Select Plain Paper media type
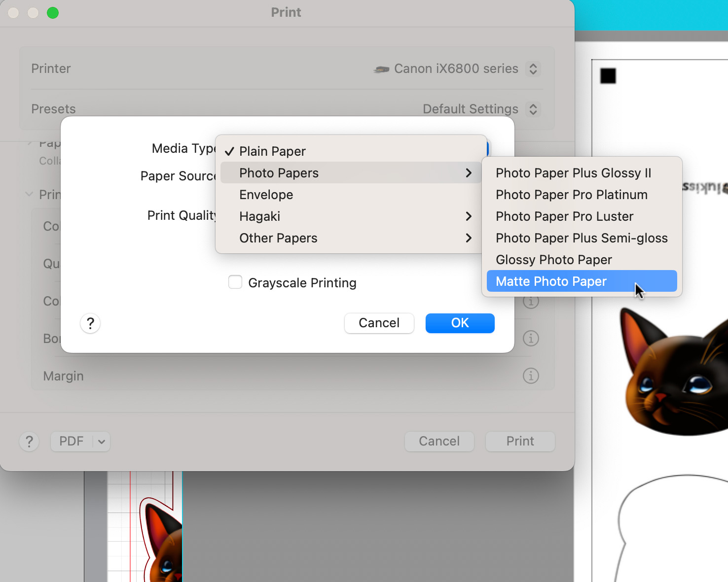Viewport: 728px width, 582px height. pyautogui.click(x=272, y=151)
